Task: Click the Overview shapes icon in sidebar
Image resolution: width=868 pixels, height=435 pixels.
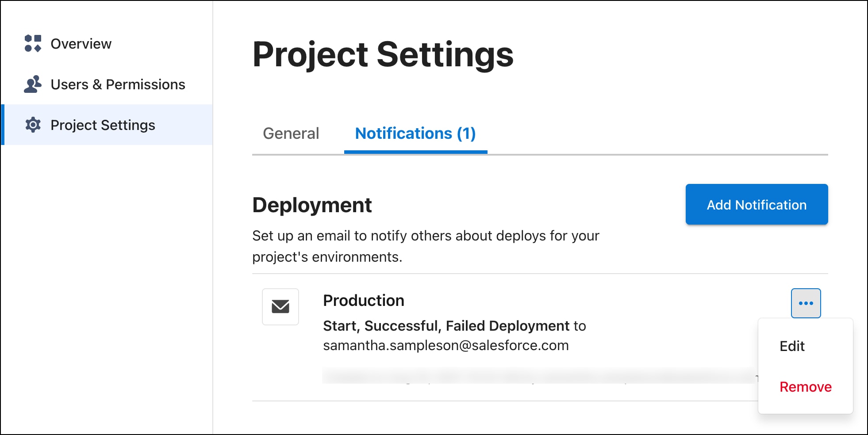Action: pyautogui.click(x=33, y=43)
